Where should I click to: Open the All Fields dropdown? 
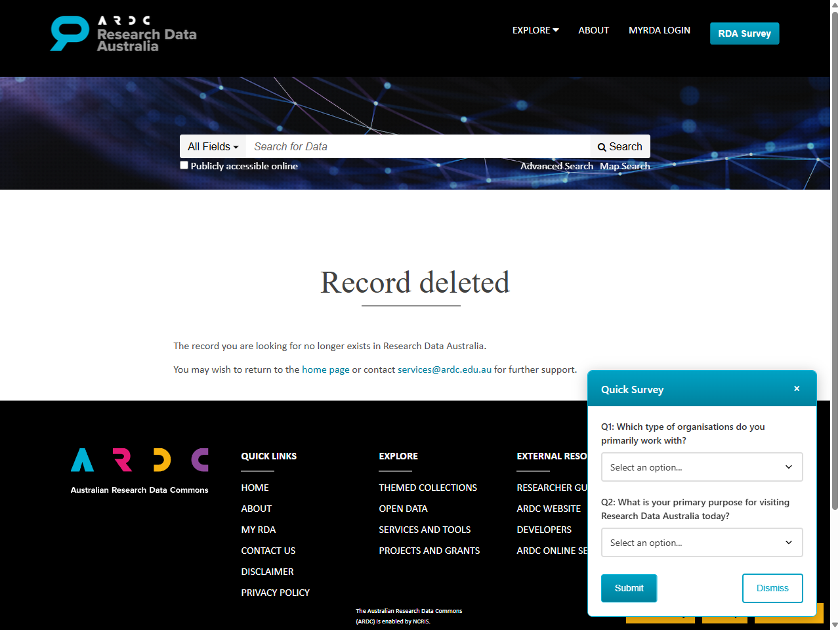click(212, 146)
